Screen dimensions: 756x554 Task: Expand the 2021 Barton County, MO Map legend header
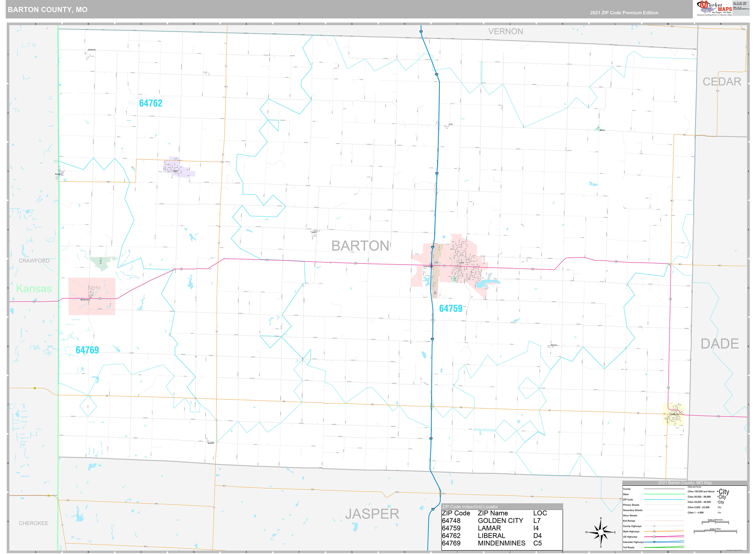685,483
